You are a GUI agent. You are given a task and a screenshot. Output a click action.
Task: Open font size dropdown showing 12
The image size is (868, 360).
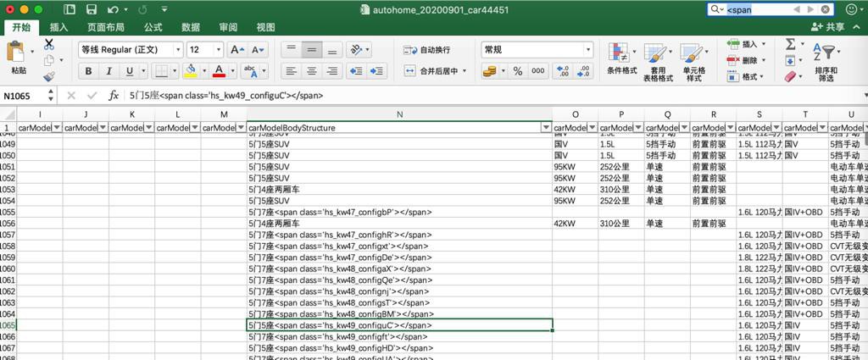(219, 50)
